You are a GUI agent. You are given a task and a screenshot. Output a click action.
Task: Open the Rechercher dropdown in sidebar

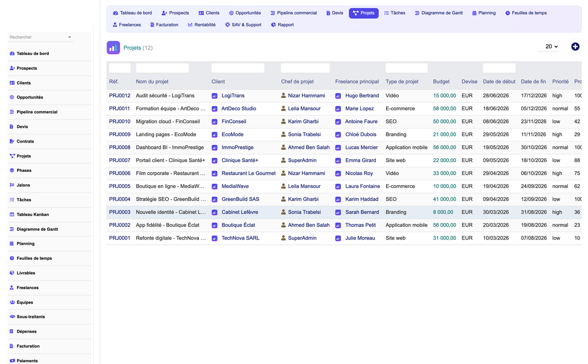pos(40,37)
